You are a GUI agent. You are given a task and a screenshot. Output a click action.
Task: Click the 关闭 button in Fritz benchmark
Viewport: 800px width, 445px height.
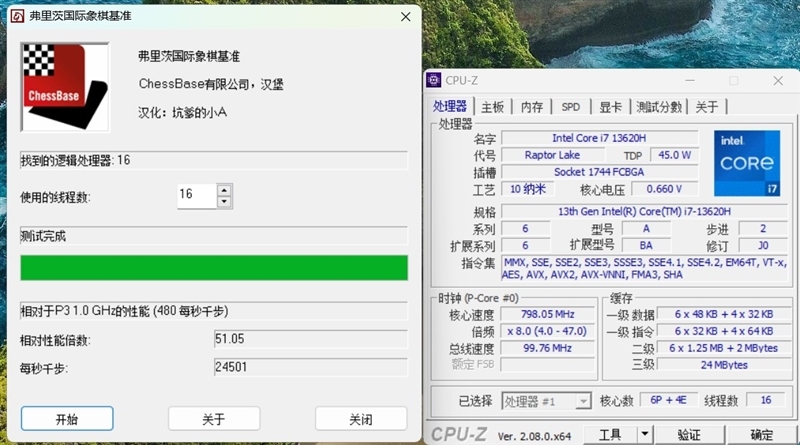(361, 419)
